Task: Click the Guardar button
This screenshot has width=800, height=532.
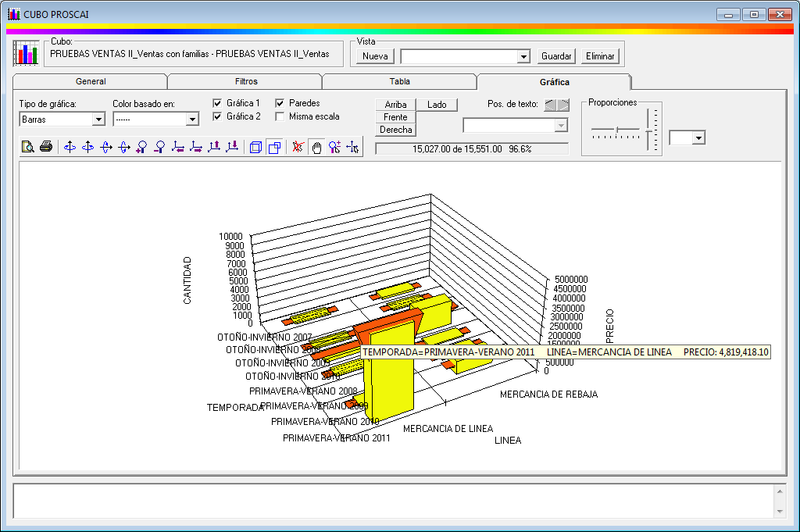Action: tap(556, 56)
